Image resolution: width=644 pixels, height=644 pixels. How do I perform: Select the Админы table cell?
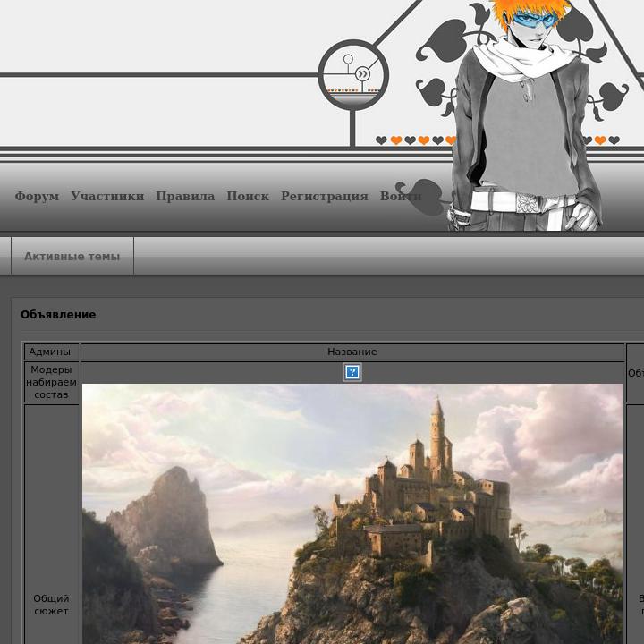[x=51, y=352]
